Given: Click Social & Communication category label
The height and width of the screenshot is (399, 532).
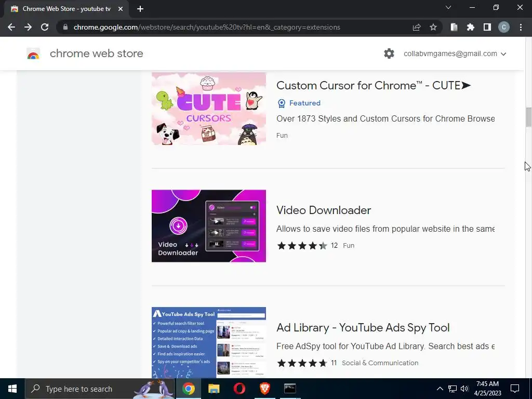Looking at the screenshot, I should click(380, 363).
